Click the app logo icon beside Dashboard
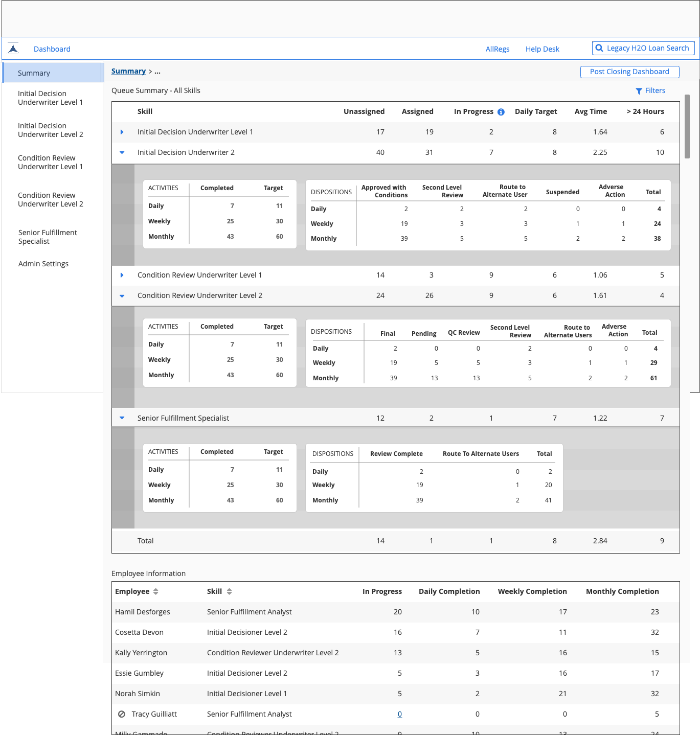Viewport: 700px width, 735px height. tap(13, 49)
